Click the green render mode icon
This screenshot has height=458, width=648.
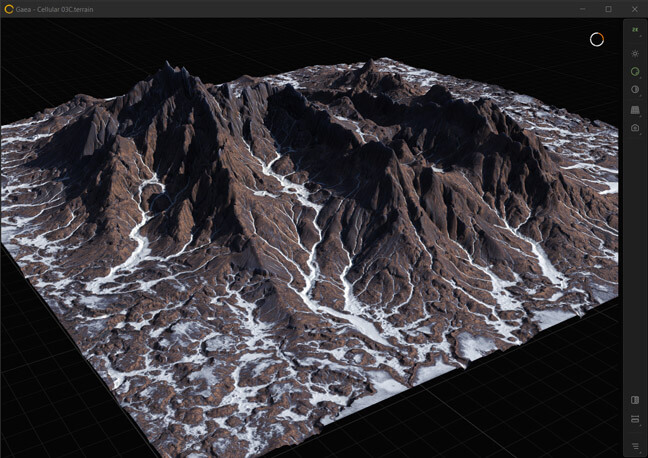click(635, 71)
